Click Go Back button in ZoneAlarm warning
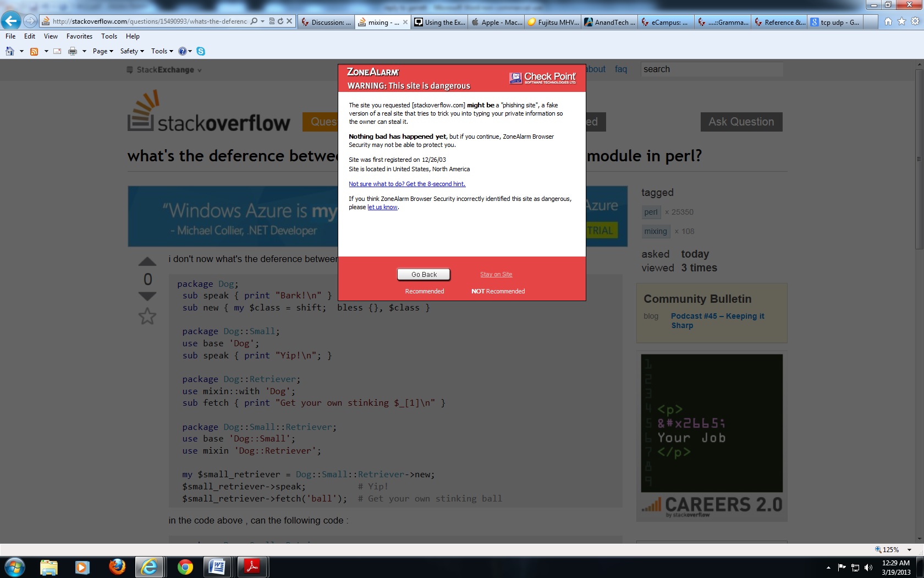The height and width of the screenshot is (578, 924). coord(424,274)
